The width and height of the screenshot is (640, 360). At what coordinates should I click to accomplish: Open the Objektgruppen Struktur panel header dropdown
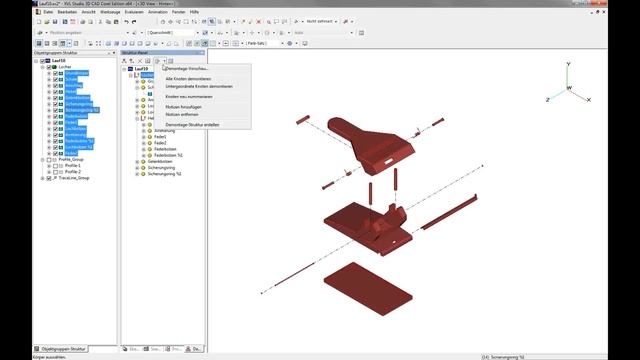tap(114, 53)
